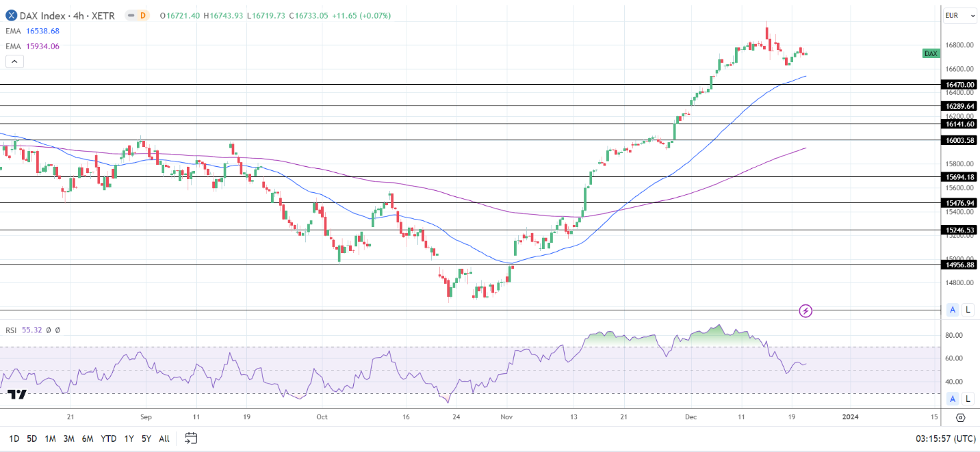
Task: Select the YTD time range
Action: 108,438
